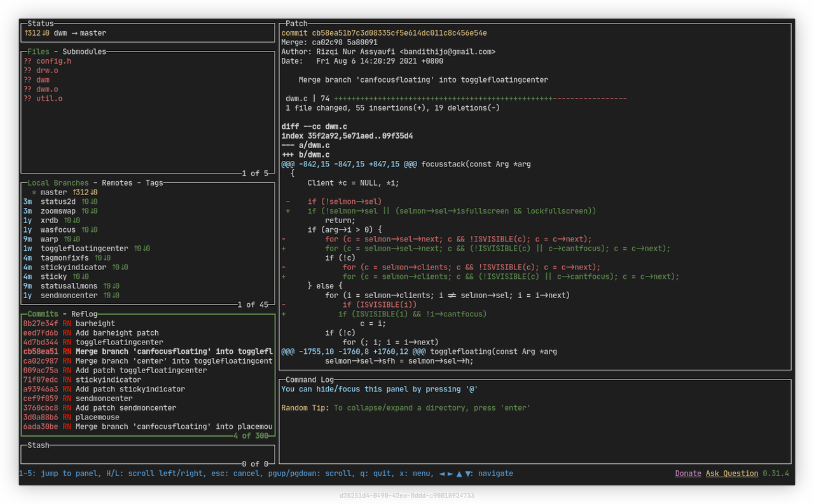Select the stickyindicator branch
This screenshot has height=504, width=814.
[73, 267]
